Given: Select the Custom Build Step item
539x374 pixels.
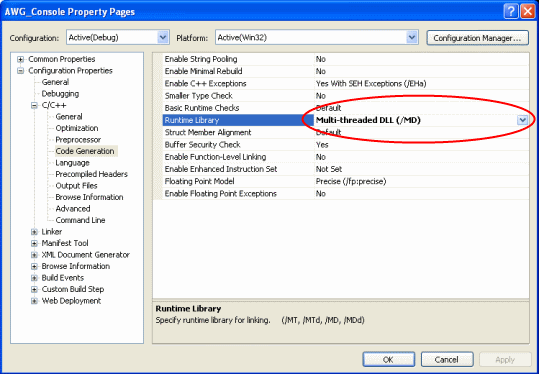Looking at the screenshot, I should tap(73, 289).
